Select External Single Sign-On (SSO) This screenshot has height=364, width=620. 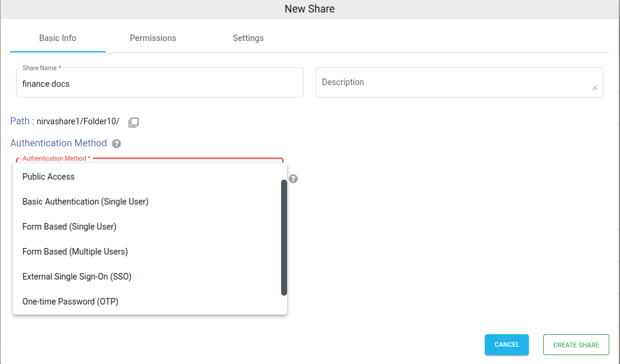point(77,277)
